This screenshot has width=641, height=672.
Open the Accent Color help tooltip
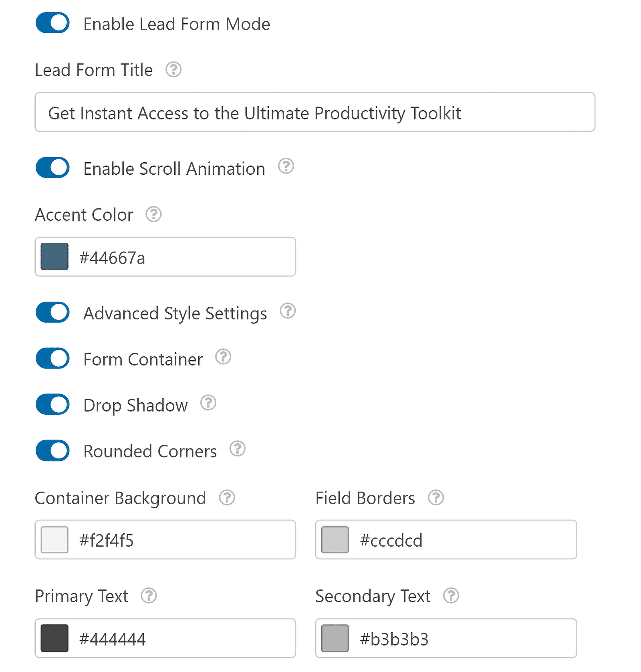pos(154,214)
